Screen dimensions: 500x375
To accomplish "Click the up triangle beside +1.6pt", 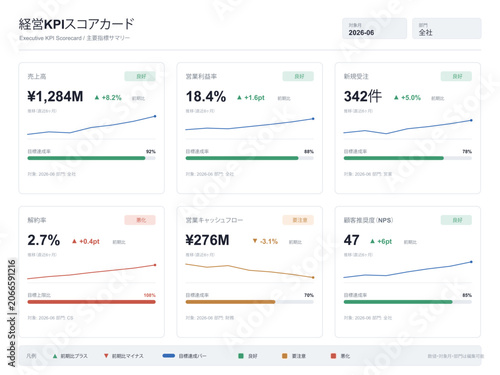I will (239, 98).
